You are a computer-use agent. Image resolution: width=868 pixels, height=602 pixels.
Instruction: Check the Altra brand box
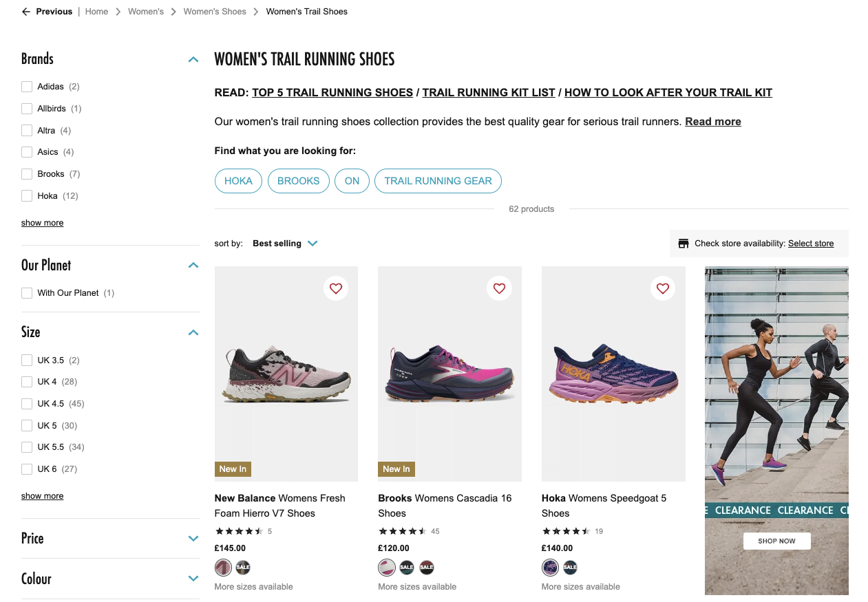(27, 131)
